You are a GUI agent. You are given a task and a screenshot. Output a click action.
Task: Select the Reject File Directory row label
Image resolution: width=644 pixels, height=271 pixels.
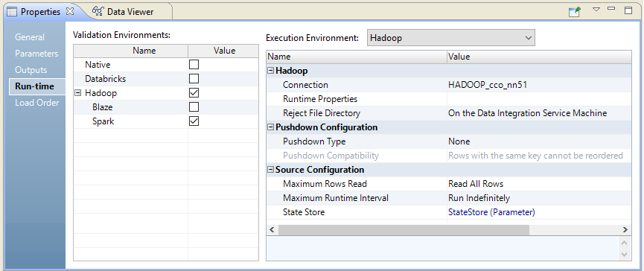click(x=322, y=113)
